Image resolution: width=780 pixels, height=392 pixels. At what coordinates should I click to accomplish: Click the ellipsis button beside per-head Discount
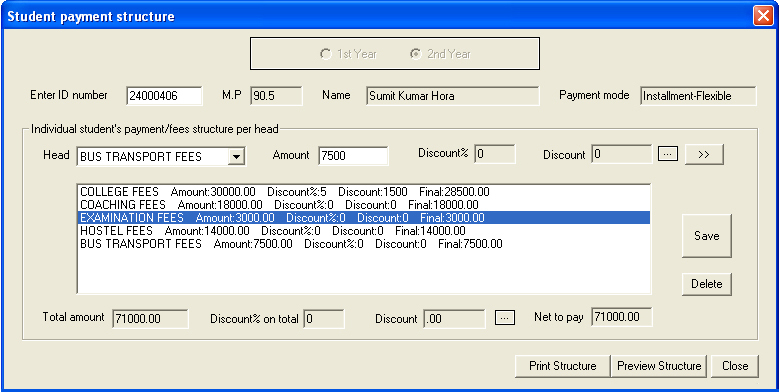coord(668,154)
